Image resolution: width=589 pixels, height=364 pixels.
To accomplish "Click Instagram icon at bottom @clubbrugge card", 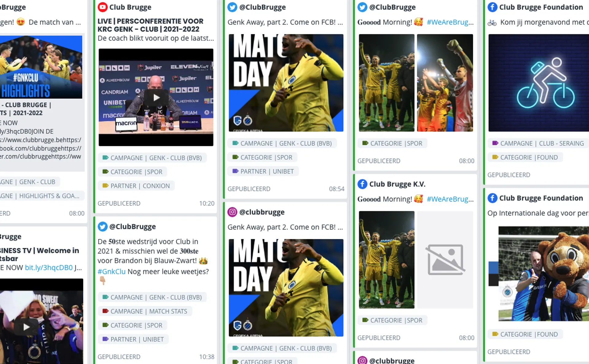I will point(362,360).
